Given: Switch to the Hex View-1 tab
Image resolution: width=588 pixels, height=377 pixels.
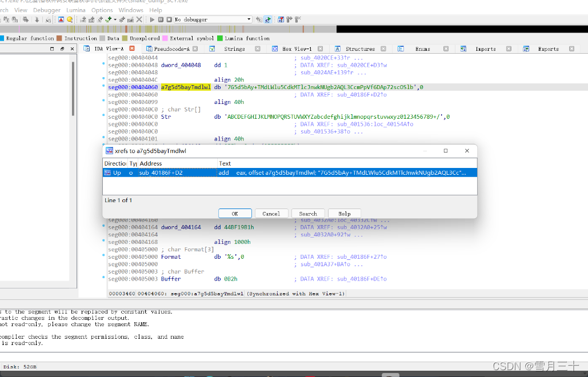Looking at the screenshot, I should point(297,49).
